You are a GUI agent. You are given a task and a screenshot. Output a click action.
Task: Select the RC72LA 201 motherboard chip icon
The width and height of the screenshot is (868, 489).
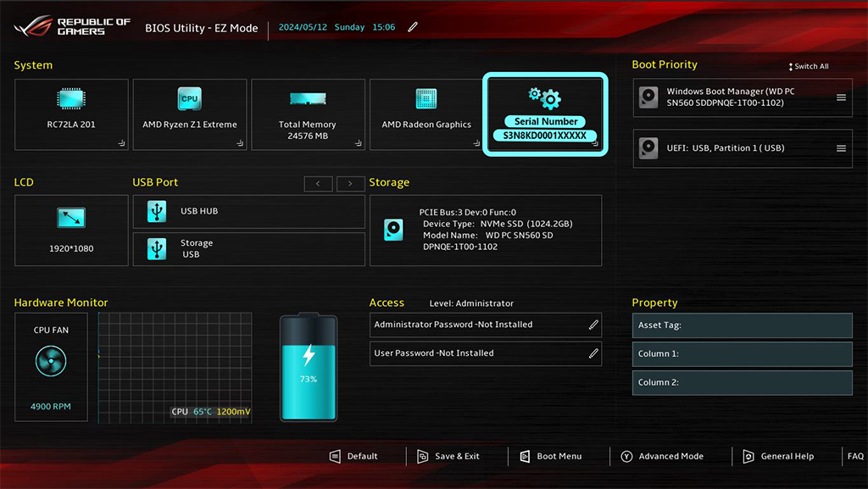coord(71,99)
